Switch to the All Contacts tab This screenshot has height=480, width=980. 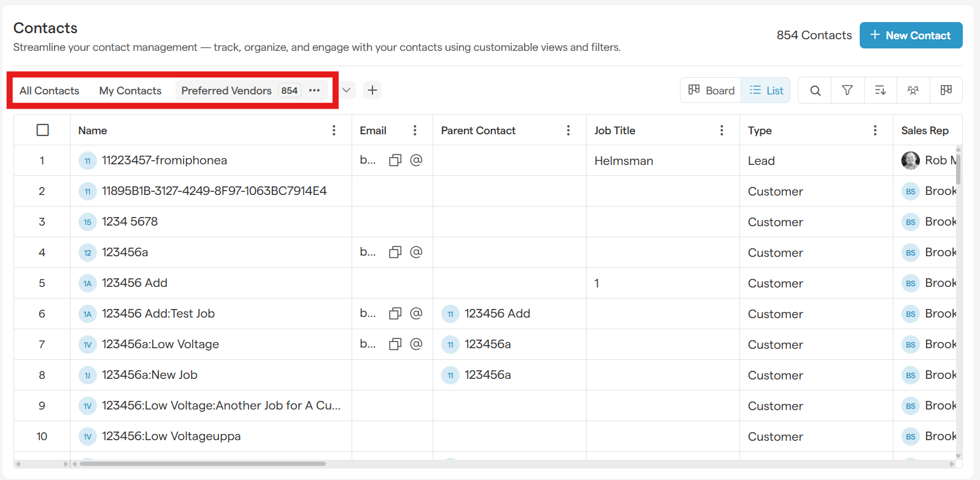[50, 91]
